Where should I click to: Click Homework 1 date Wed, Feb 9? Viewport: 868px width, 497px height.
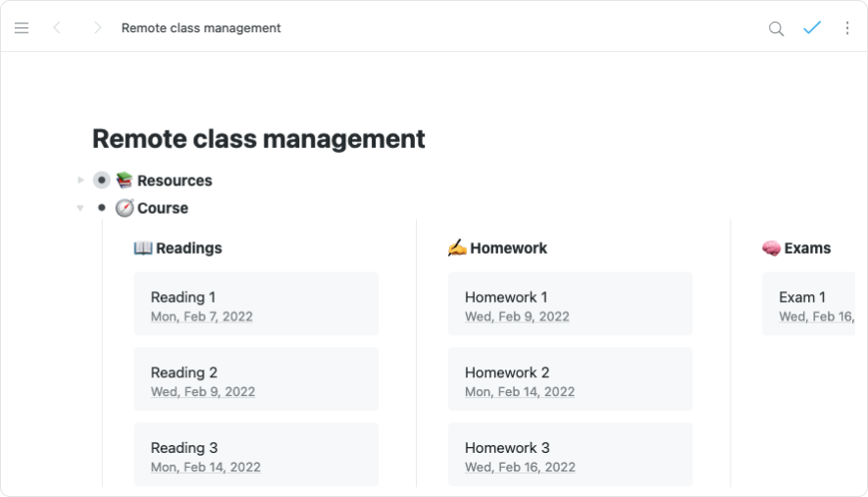tap(517, 317)
